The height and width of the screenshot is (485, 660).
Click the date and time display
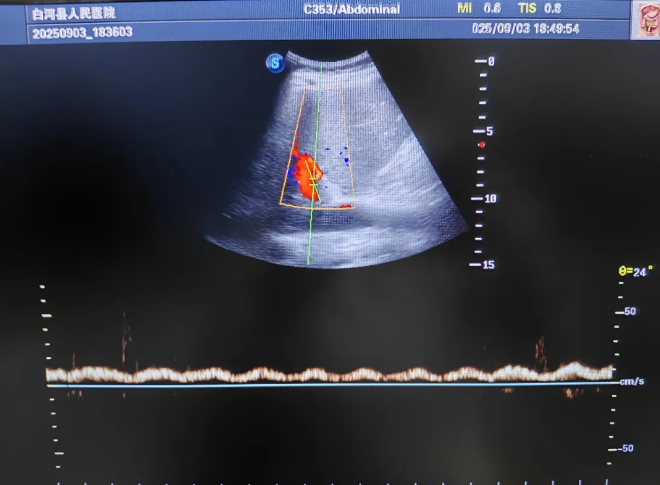coord(525,29)
